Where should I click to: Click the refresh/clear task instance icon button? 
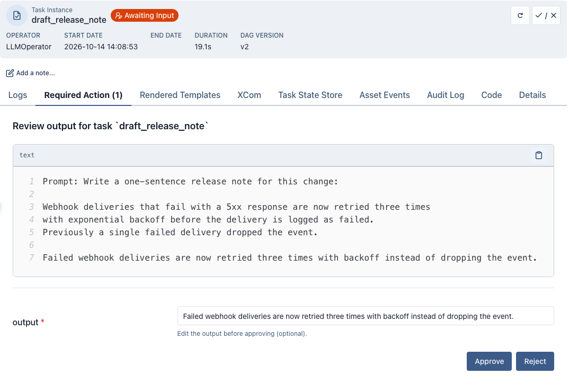pyautogui.click(x=520, y=15)
